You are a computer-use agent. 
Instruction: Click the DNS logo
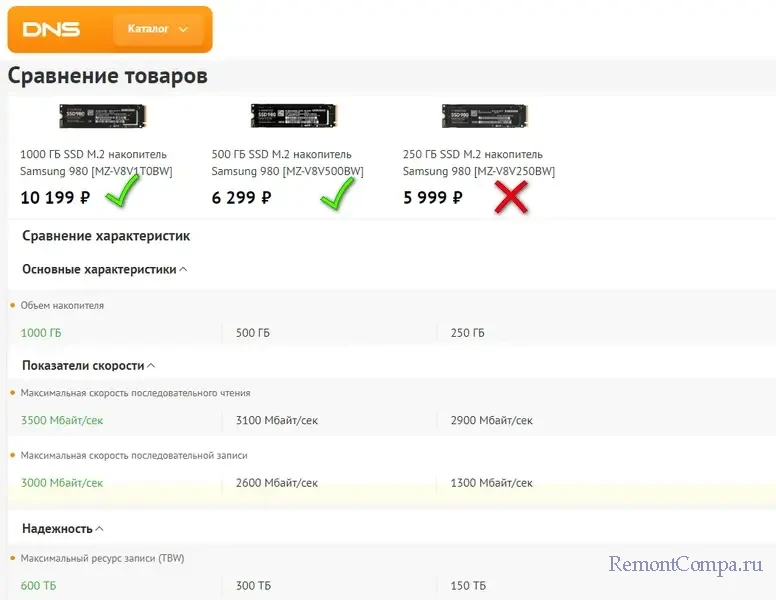[51, 30]
